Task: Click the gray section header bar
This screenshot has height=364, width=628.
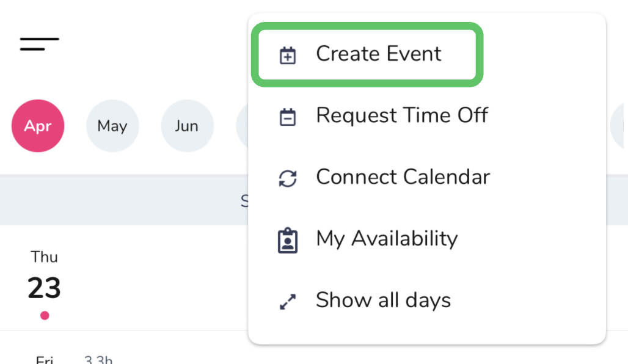Action: [x=122, y=200]
